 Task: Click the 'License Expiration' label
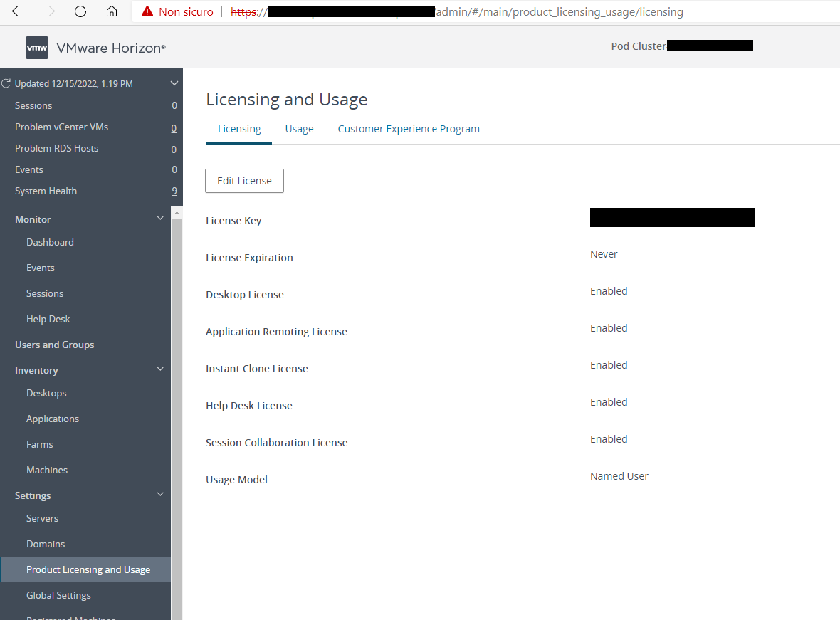(x=249, y=258)
